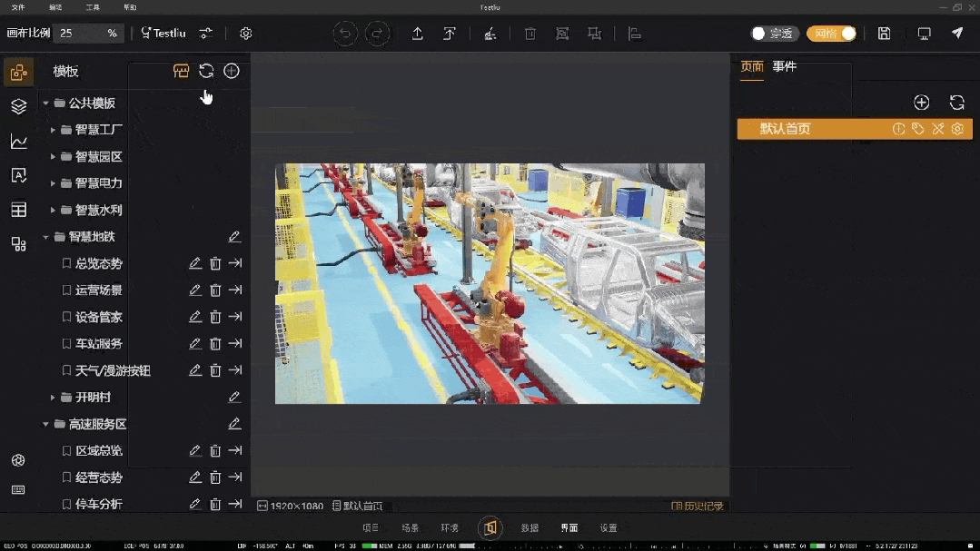Screen dimensions: 980x551
Task: Switch to the 事件 tab
Action: [x=784, y=66]
